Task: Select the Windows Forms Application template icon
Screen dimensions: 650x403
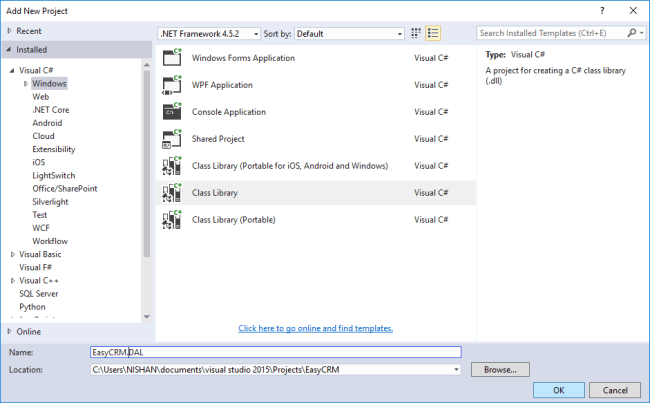Action: (x=172, y=58)
